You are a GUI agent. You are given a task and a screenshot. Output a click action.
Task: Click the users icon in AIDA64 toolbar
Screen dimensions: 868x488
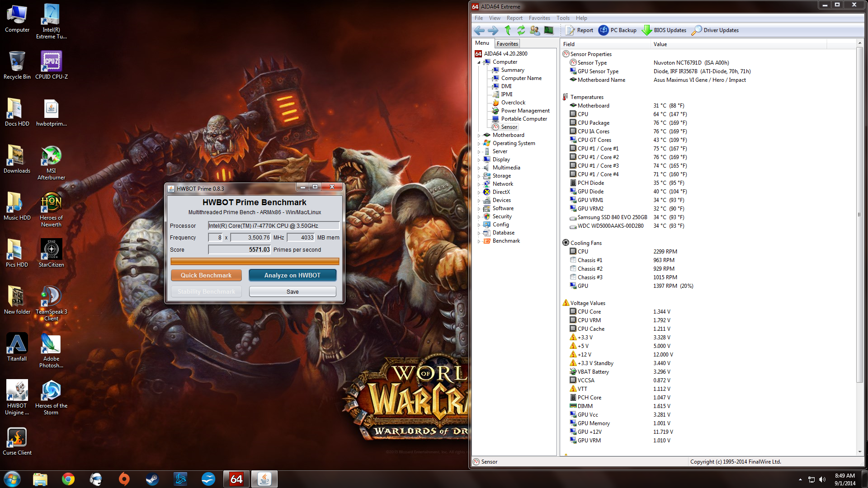pyautogui.click(x=535, y=30)
